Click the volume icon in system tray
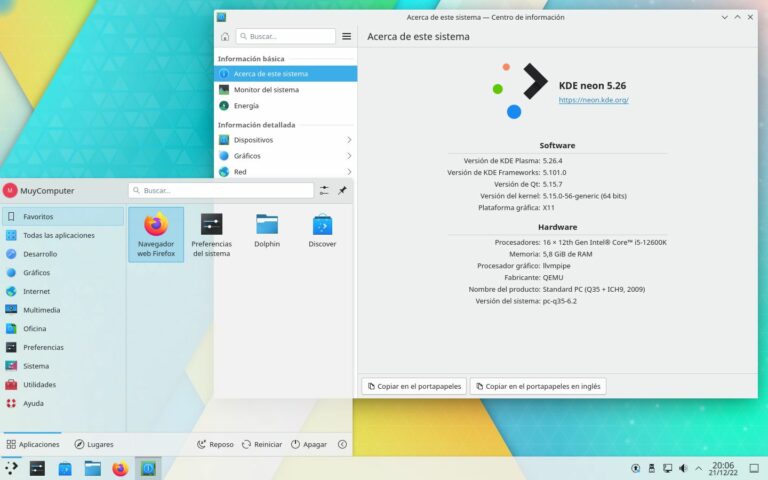Screen dimensions: 768x480 (683, 468)
